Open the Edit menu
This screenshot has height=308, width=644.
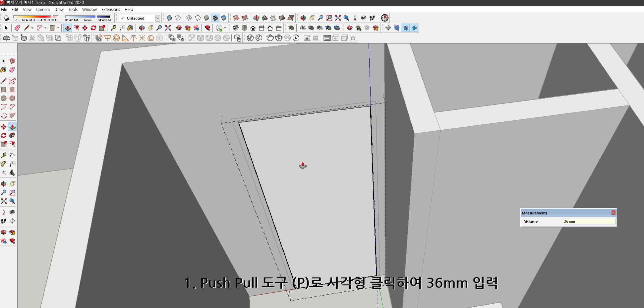[x=15, y=9]
